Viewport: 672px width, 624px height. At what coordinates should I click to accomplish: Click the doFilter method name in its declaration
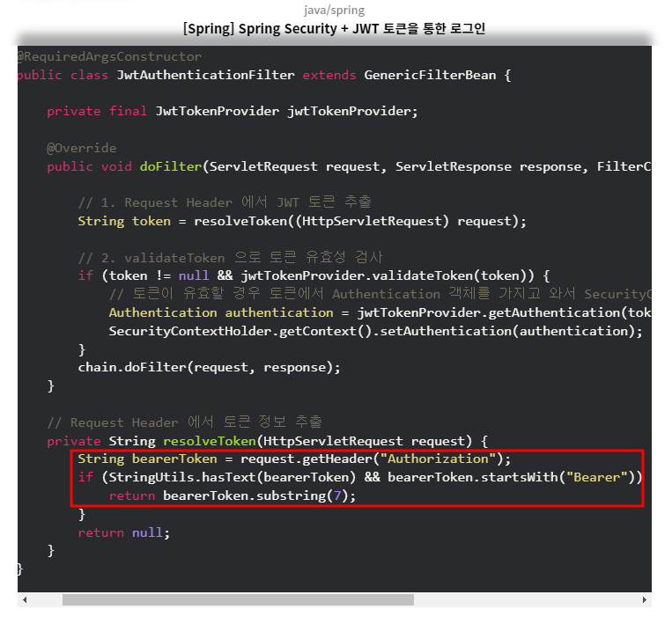pos(171,166)
